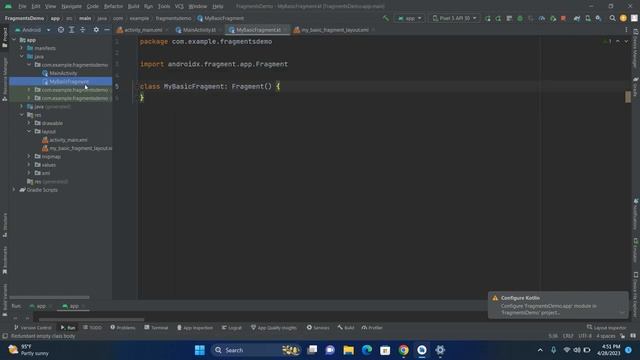Open Project panel gear options
Image resolution: width=640 pixels, height=360 pixels.
(96, 30)
